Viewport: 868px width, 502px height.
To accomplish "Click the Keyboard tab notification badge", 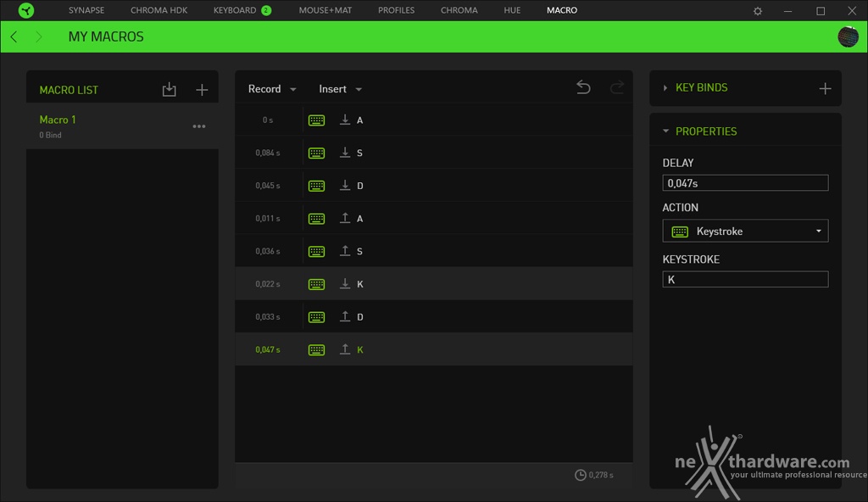I will 266,10.
